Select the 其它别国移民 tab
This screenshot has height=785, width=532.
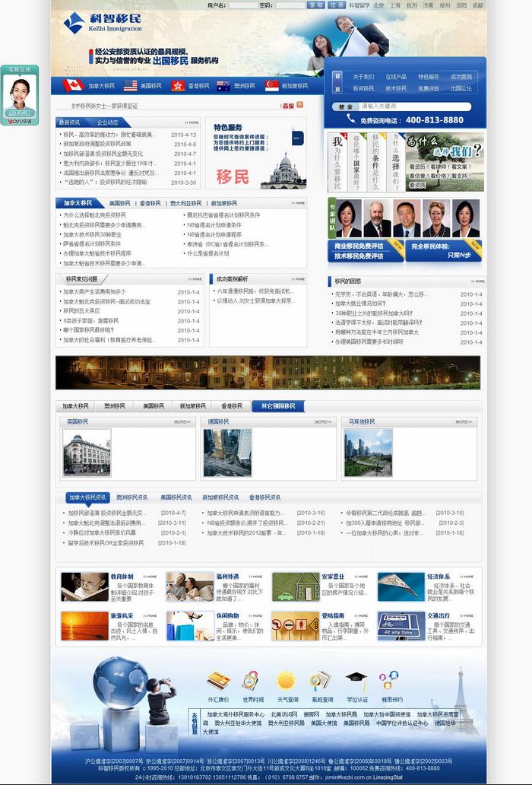(278, 406)
